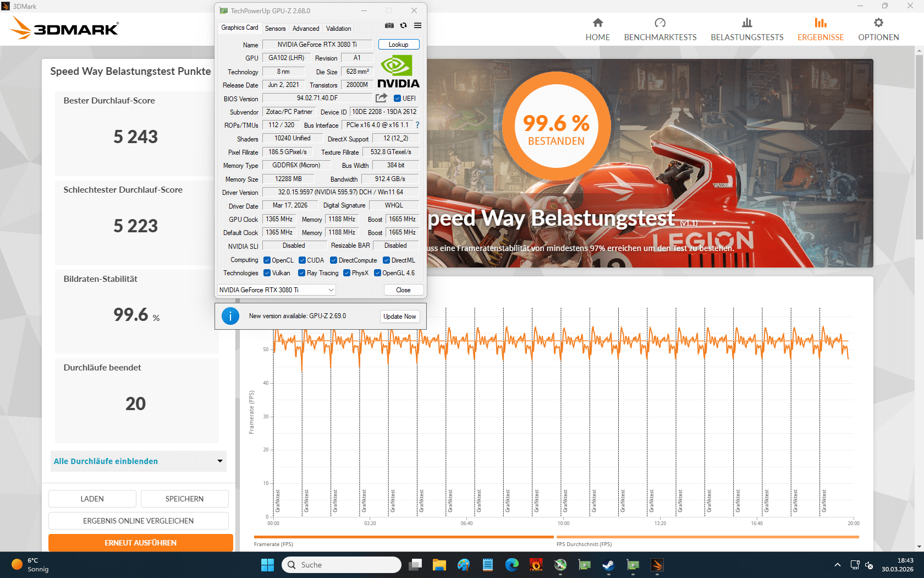Click the worst run score '5 223'
924x578 pixels.
click(x=136, y=226)
